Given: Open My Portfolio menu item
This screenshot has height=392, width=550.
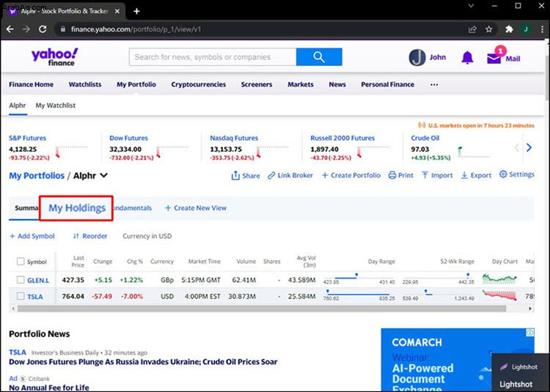Looking at the screenshot, I should (x=136, y=84).
